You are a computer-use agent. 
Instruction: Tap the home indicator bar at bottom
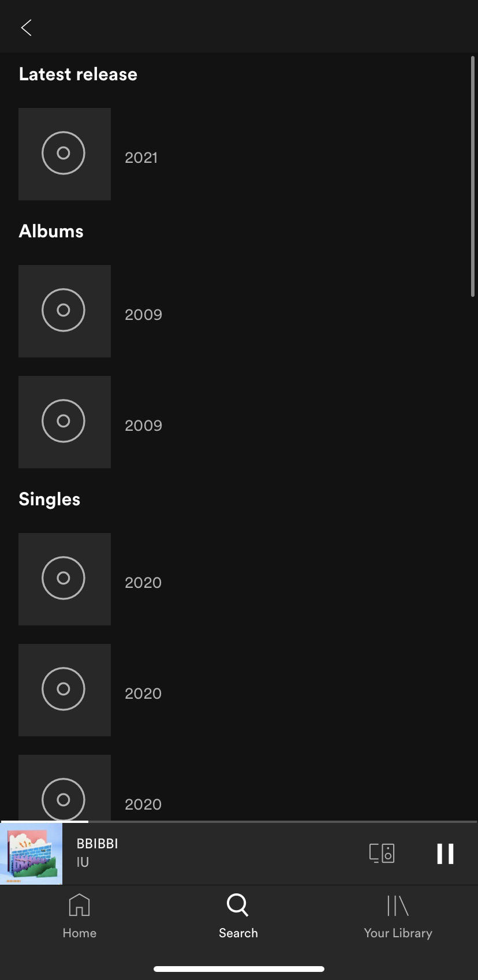coord(239,968)
